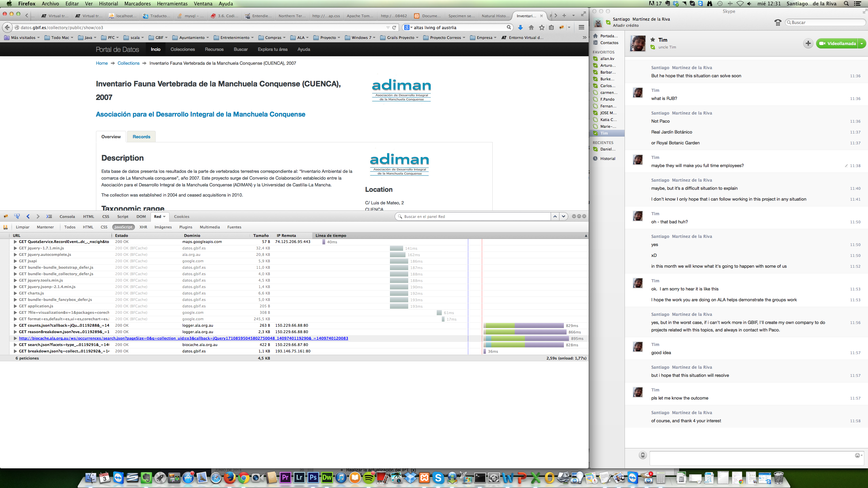This screenshot has width=868, height=488.
Task: Open the Firefox tab list dropdown arrow
Action: click(x=573, y=16)
